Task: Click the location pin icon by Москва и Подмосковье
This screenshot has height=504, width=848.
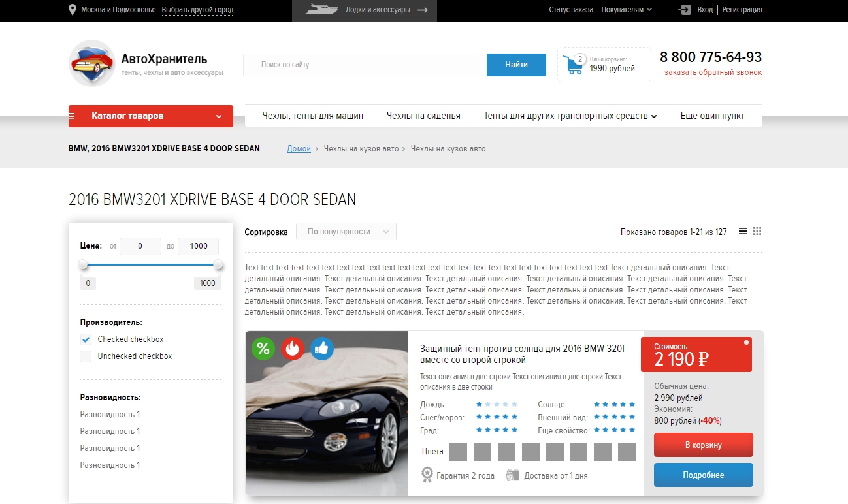Action: point(72,10)
